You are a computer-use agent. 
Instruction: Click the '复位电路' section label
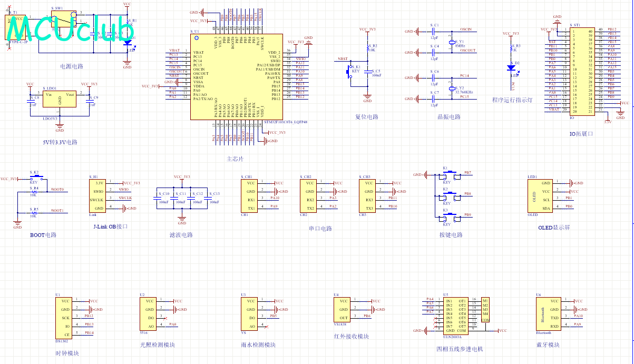[367, 117]
